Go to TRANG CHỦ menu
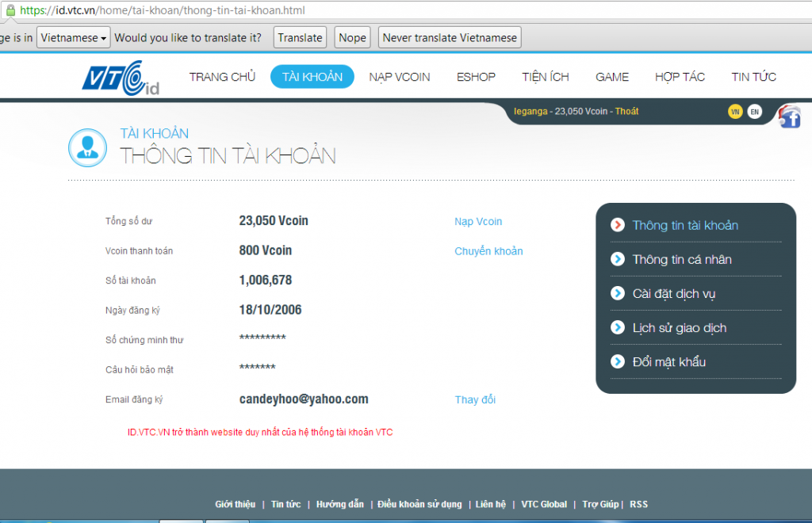Viewport: 812px width, 523px height. click(222, 77)
